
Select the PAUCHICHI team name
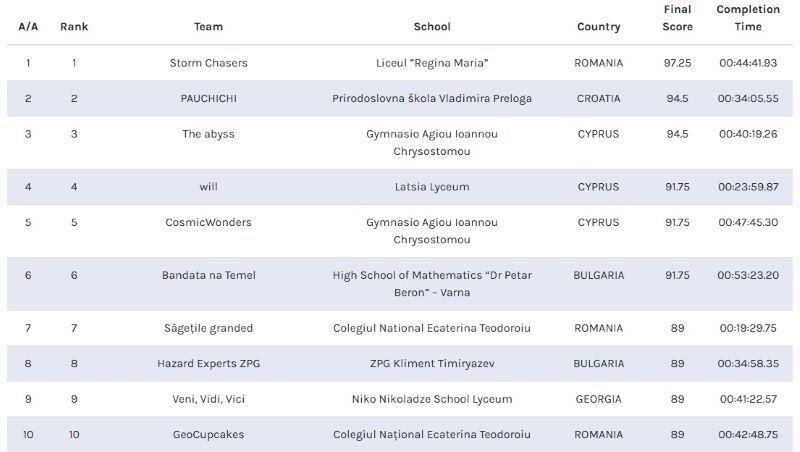(x=208, y=99)
